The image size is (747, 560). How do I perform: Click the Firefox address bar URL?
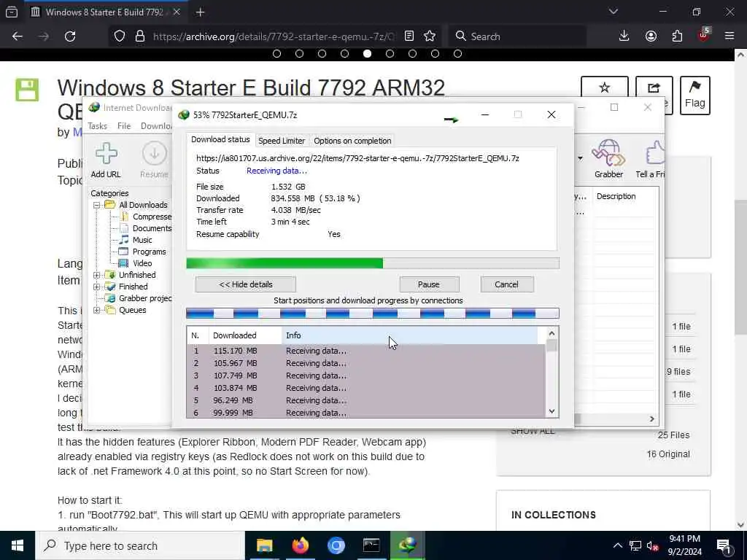point(274,36)
